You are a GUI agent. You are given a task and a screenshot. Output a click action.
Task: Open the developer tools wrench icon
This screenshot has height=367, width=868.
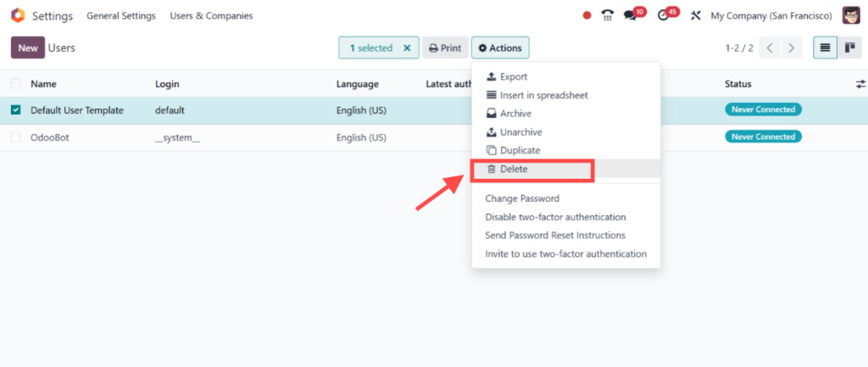point(695,15)
